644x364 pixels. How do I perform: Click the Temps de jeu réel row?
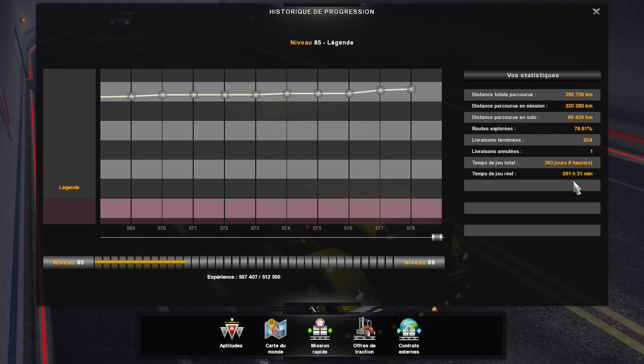532,174
